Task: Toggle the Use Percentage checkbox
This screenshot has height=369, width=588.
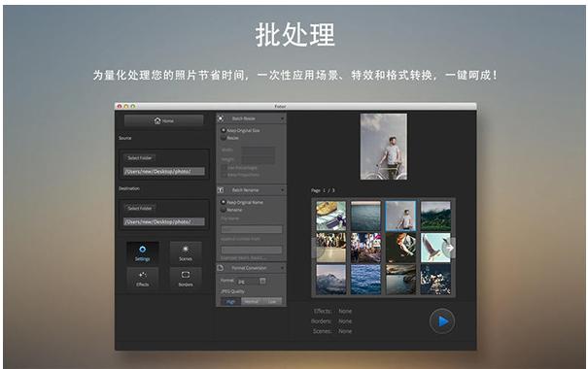Action: coord(225,167)
